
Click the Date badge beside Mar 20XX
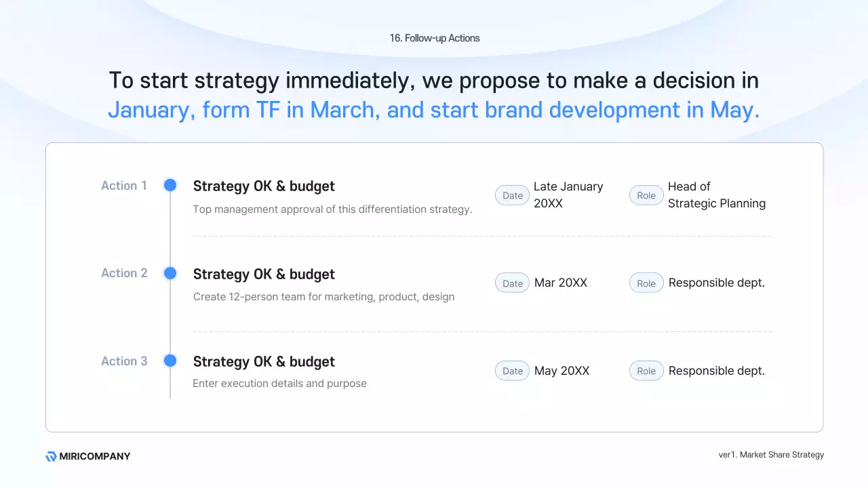(512, 283)
